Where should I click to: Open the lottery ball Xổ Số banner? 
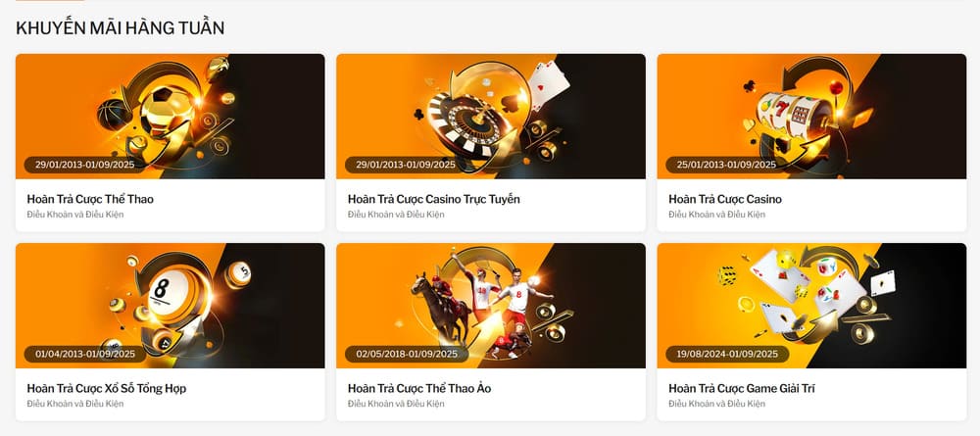tap(170, 306)
